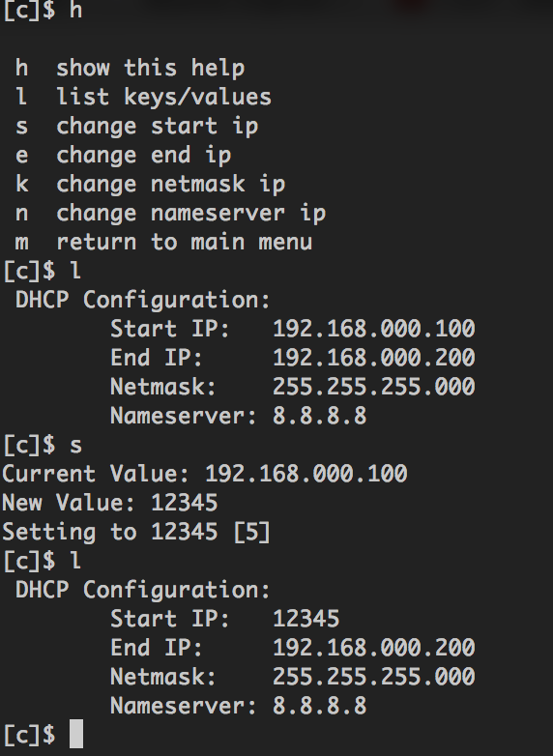
Task: Click the Netmask 255.255.255.000 in second listing
Action: coord(374,677)
